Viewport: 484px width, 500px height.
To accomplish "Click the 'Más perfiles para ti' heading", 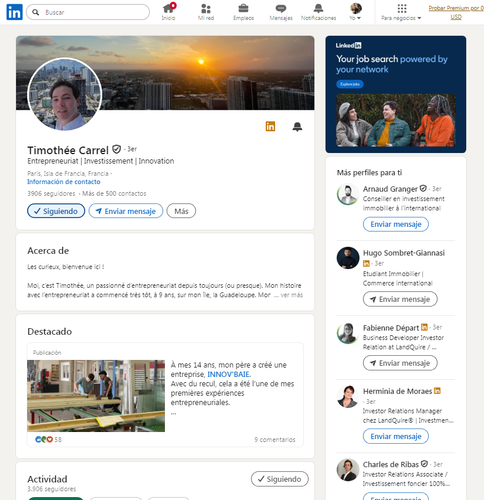I will (369, 173).
